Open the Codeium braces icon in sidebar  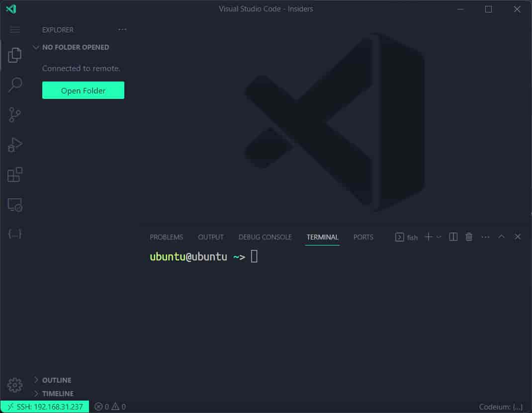(x=15, y=234)
